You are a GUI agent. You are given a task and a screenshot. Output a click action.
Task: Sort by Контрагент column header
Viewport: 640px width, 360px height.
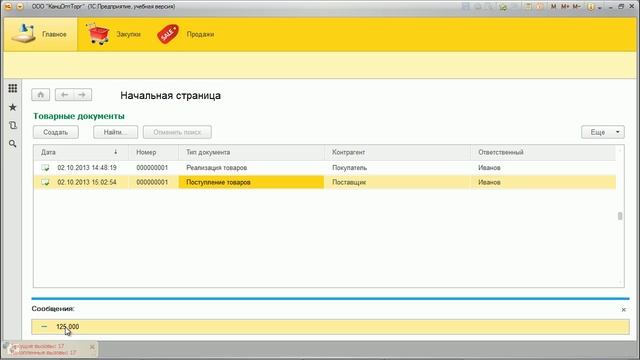(x=397, y=152)
